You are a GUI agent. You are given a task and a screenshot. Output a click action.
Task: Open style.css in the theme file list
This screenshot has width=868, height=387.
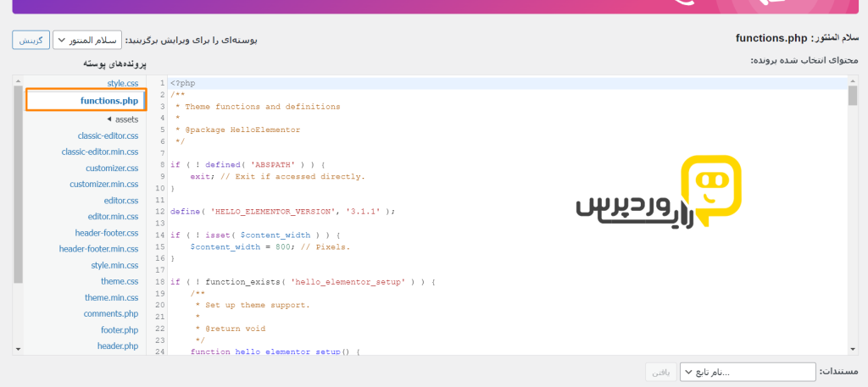(x=122, y=84)
